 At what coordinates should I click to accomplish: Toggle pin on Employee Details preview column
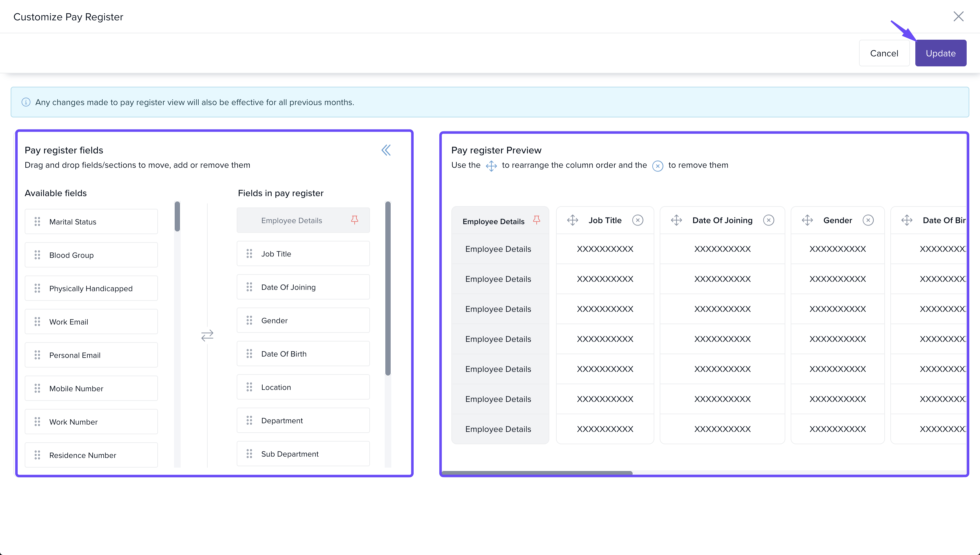pos(536,220)
